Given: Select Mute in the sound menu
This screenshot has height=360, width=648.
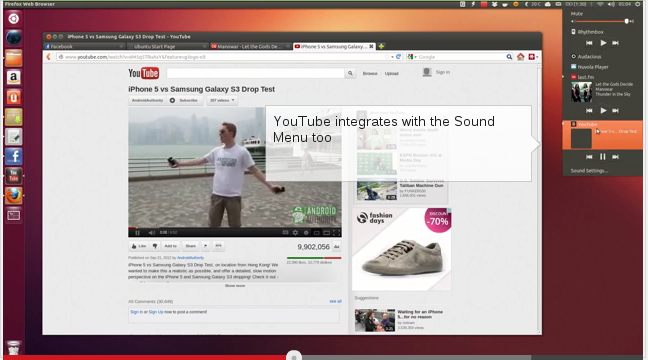Looking at the screenshot, I should coord(577,14).
